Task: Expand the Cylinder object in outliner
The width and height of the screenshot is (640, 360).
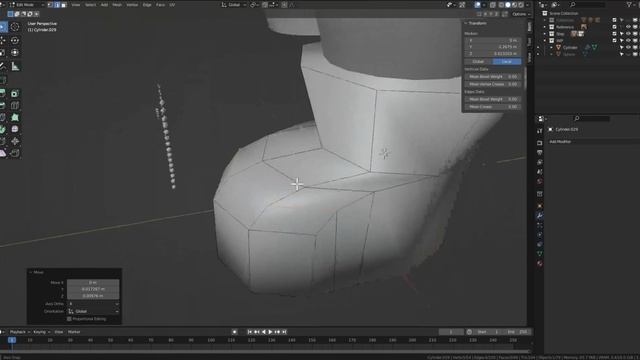Action: [551, 47]
